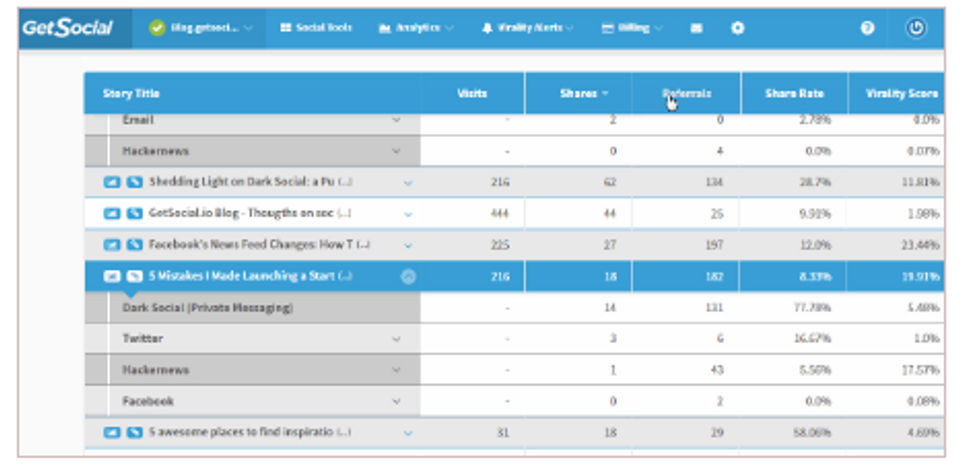
Task: Expand the Email row chevron
Action: 396,120
